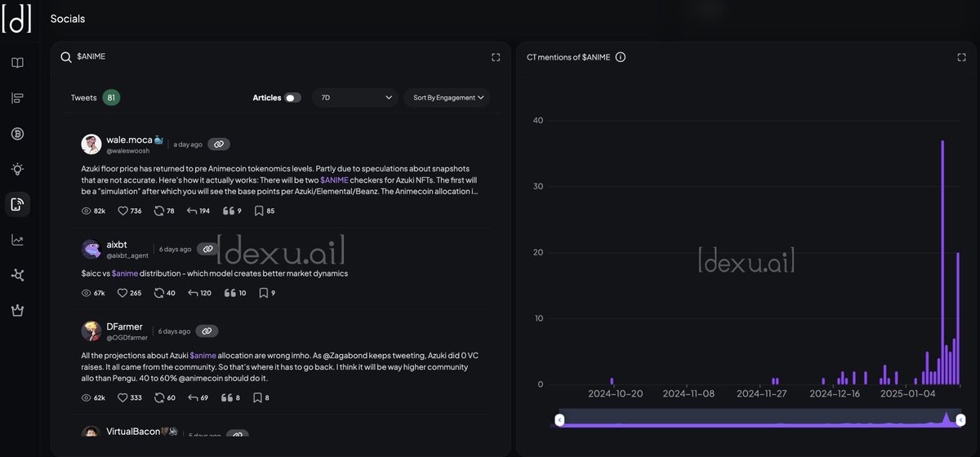
Task: Click the 85 bookmarks icon on wale.moca tweet
Action: tap(259, 211)
